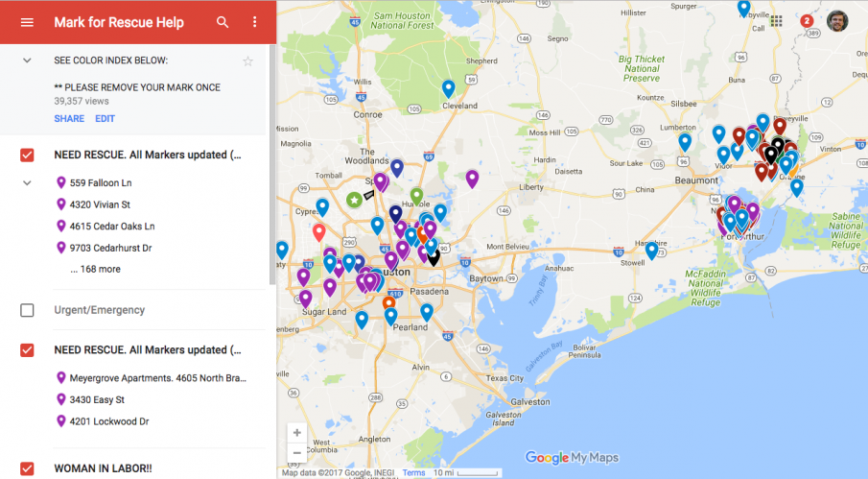
Task: Click the green pin marker near Humble
Action: pos(417,196)
